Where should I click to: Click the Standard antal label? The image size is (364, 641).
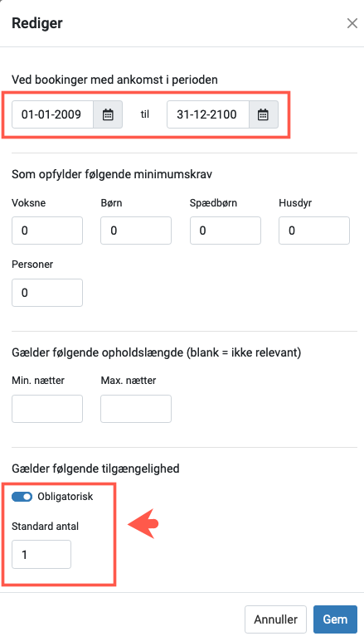coord(46,526)
